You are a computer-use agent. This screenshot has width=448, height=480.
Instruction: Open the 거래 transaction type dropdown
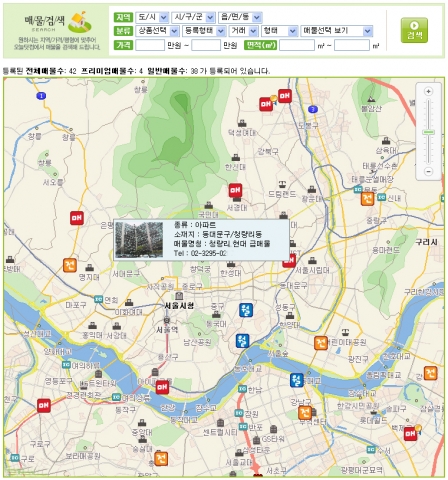click(243, 31)
